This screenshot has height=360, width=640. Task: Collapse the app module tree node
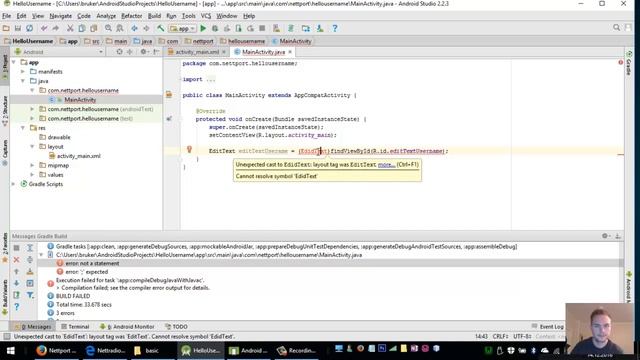pos(14,62)
